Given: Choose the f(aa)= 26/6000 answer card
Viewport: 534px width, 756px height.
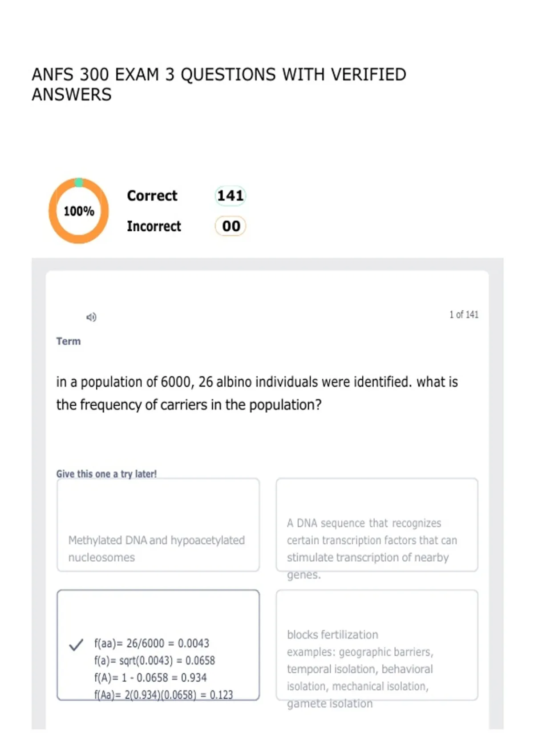Looking at the screenshot, I should (x=158, y=645).
